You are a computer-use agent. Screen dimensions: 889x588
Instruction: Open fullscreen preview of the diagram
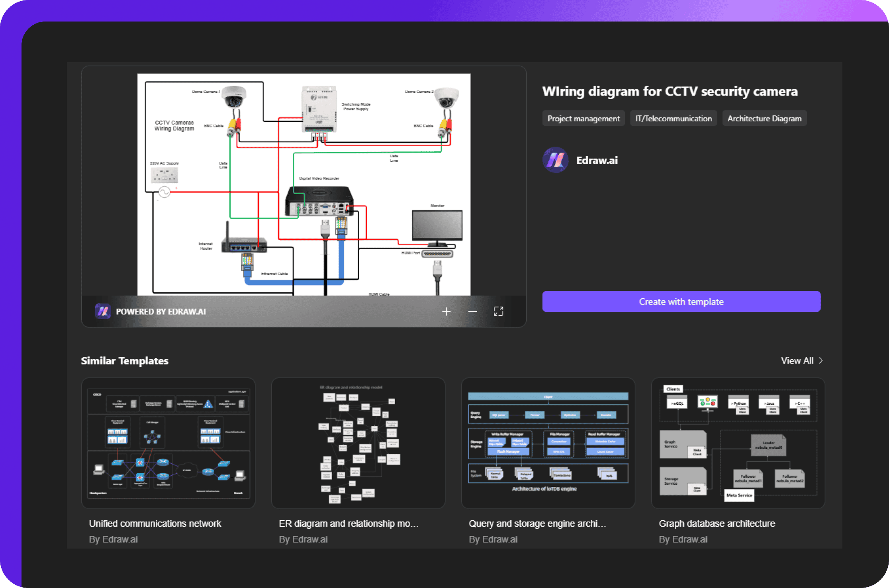498,312
